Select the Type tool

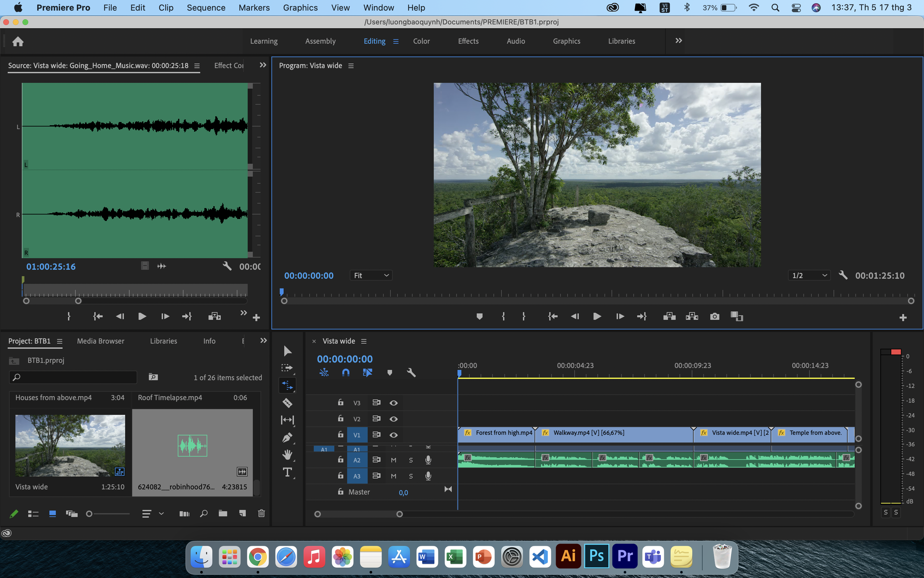287,472
